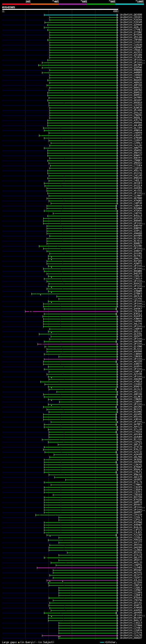Image resolution: width=146 pixels, height=644 pixels.
Task: Click the purple alignment bar for UniRef100_C5C8G8
Action: 71,311
